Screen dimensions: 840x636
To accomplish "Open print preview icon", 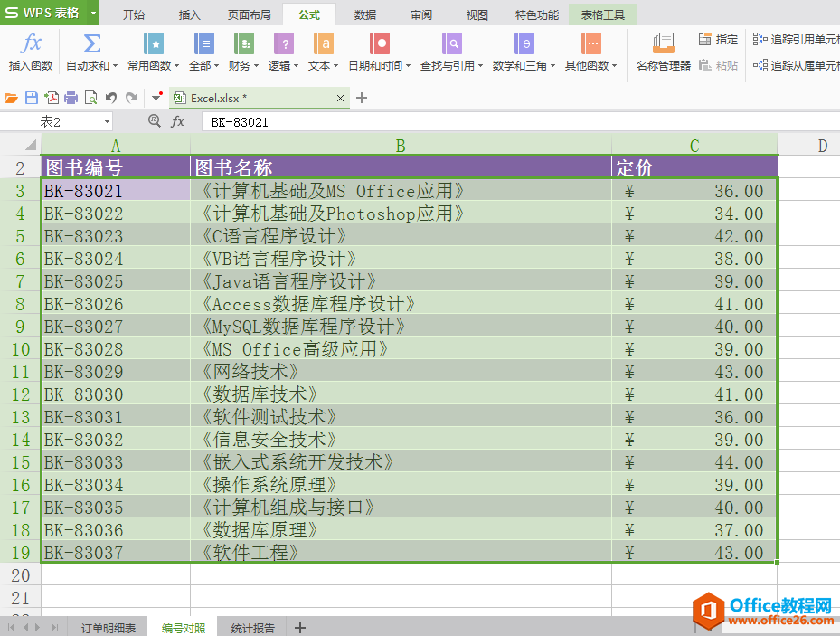I will [x=91, y=98].
